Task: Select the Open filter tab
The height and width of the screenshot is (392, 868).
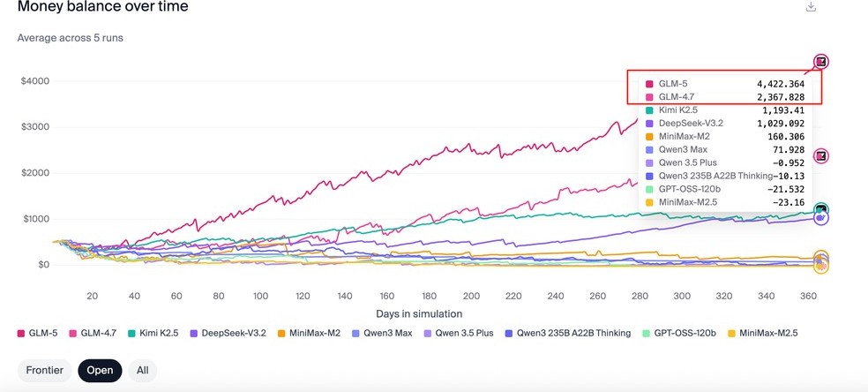Action: point(100,370)
